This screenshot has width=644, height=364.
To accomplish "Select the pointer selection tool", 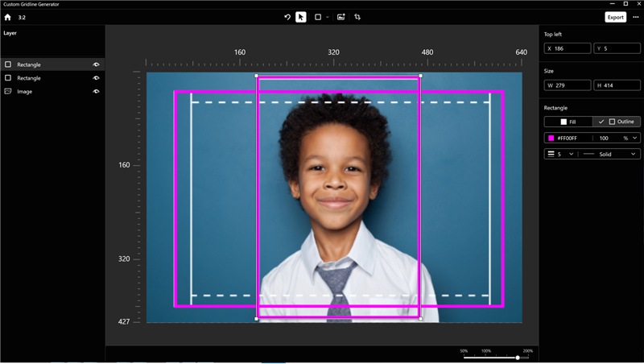I will tap(301, 17).
